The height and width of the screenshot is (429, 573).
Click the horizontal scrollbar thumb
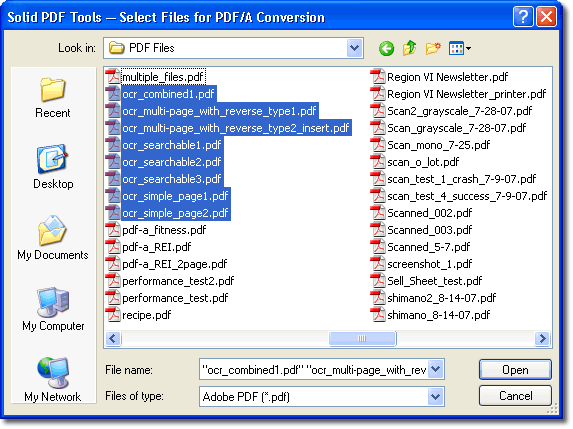coord(363,338)
